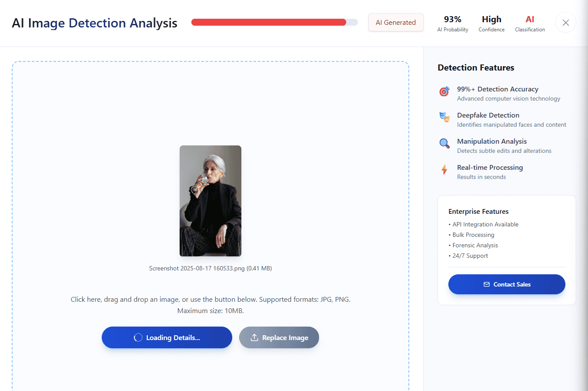Click the Contact Sales button

pyautogui.click(x=507, y=284)
